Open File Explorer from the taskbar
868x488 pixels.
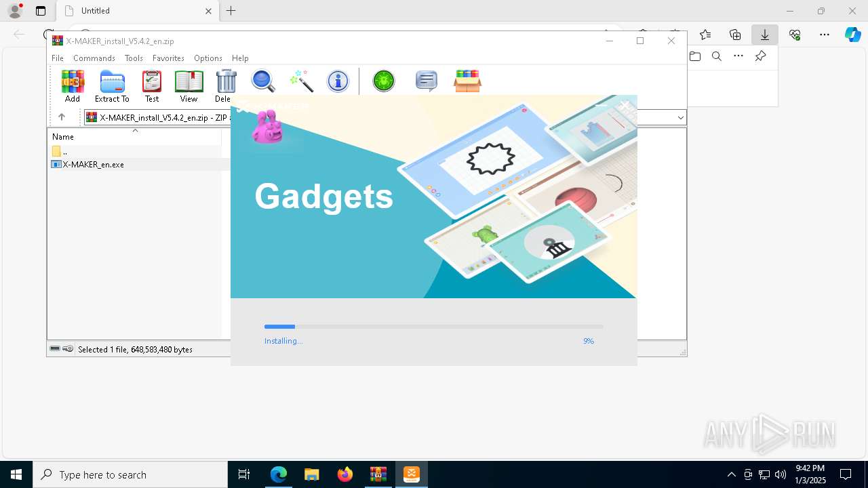coord(311,474)
